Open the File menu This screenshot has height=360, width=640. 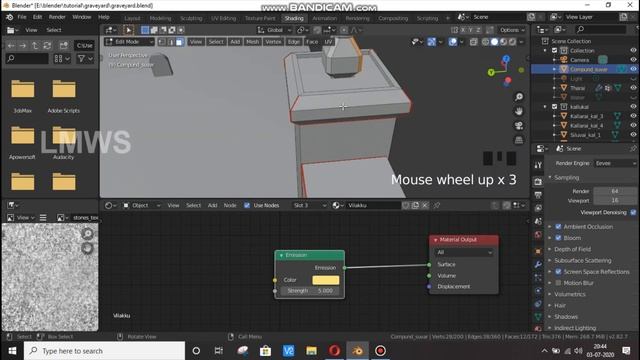tap(22, 17)
